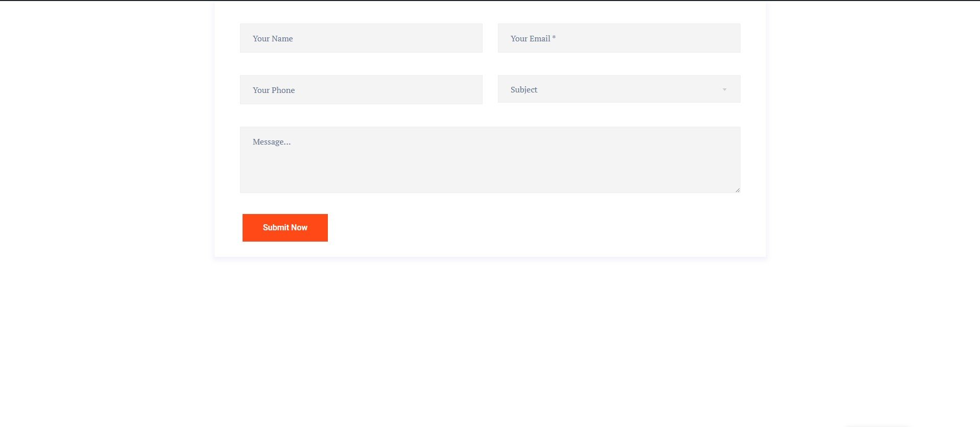The image size is (980, 427).
Task: Click the Message box resize handle
Action: point(737,190)
